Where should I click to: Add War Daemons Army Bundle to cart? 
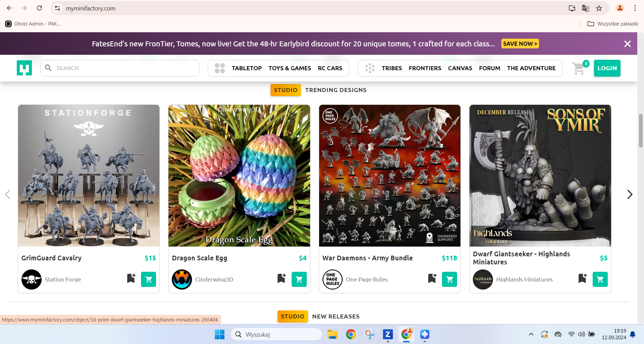tap(450, 279)
